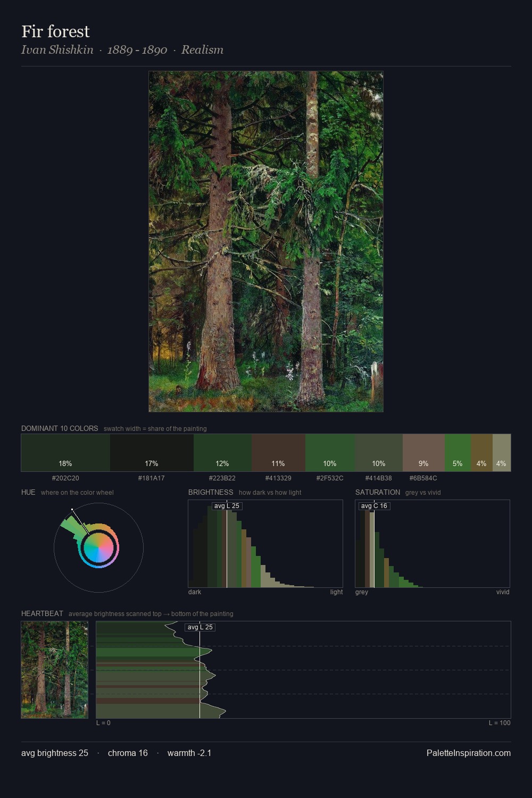Click the 'DOMINANT 10 COLORS' heading

pos(60,428)
